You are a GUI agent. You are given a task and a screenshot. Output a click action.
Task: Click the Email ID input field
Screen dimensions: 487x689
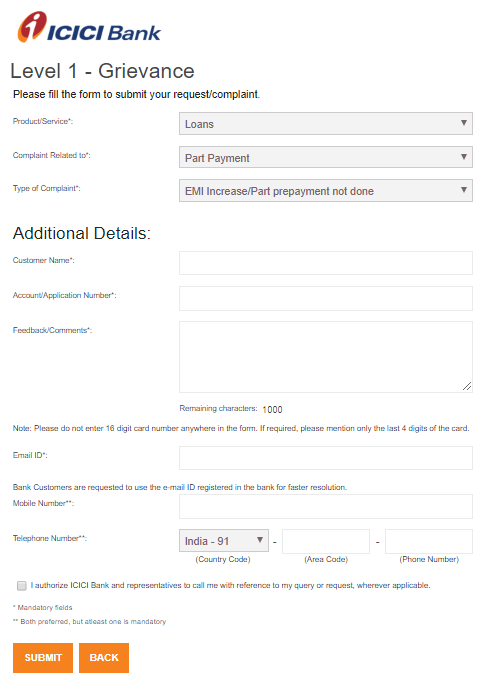[326, 458]
